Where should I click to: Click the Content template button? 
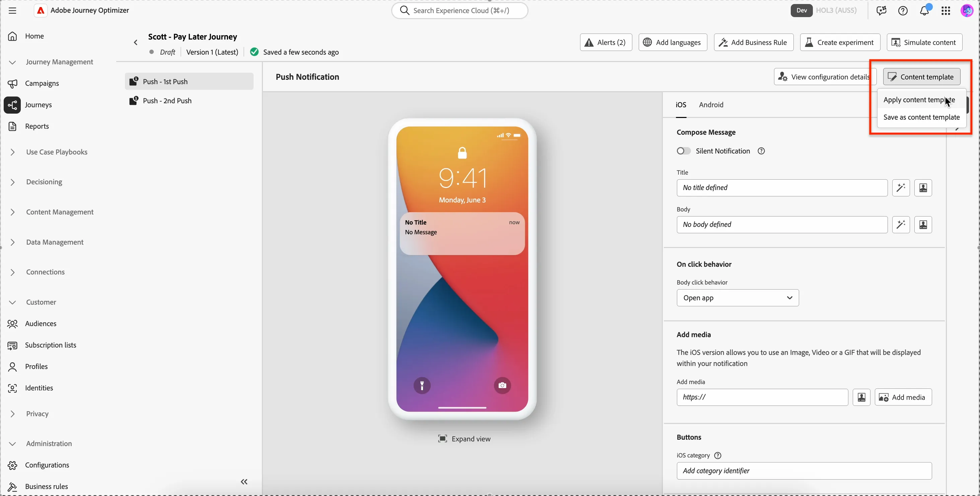click(921, 77)
